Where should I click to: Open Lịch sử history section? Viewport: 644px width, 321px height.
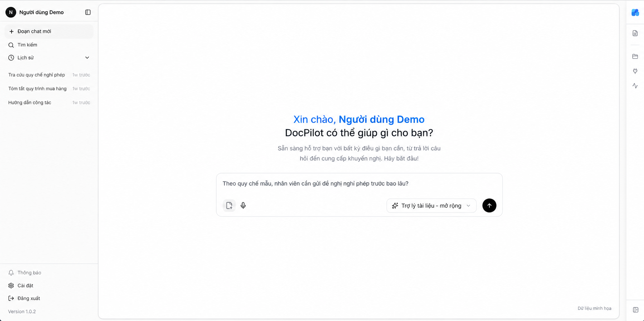(49, 58)
